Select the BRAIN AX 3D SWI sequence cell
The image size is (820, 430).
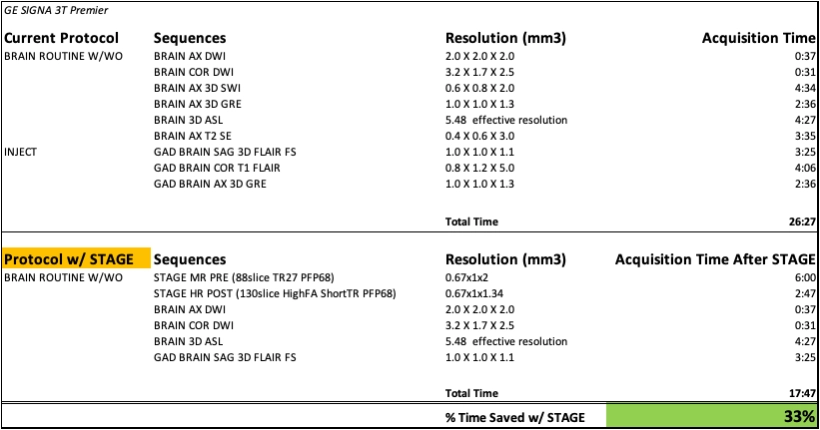197,88
